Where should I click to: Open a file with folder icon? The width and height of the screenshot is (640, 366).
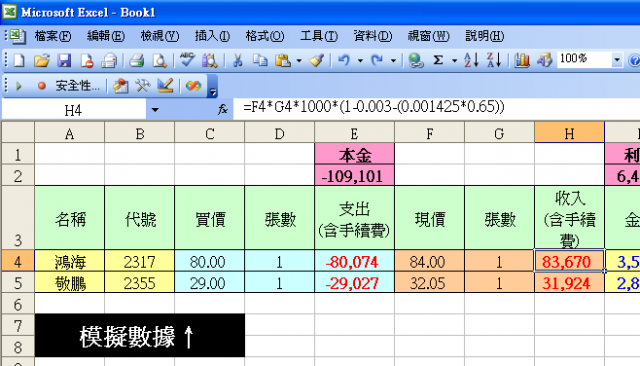(41, 60)
